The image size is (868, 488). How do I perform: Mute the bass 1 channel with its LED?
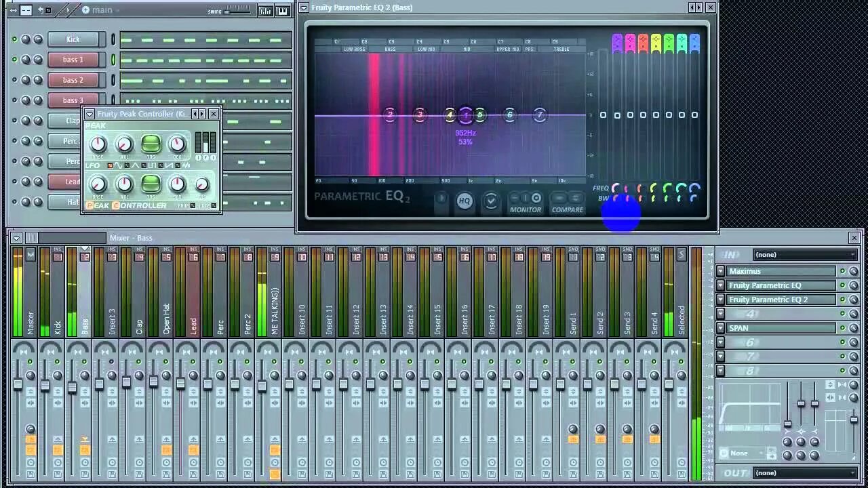[x=14, y=60]
